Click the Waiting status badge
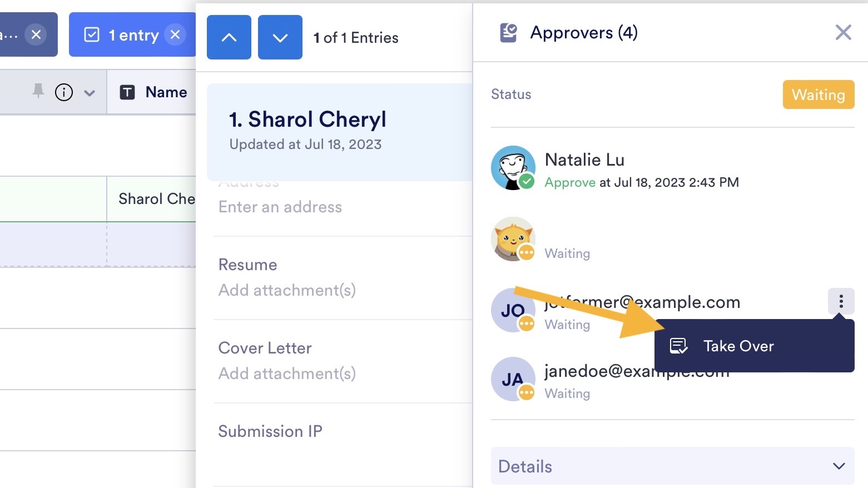 click(818, 94)
